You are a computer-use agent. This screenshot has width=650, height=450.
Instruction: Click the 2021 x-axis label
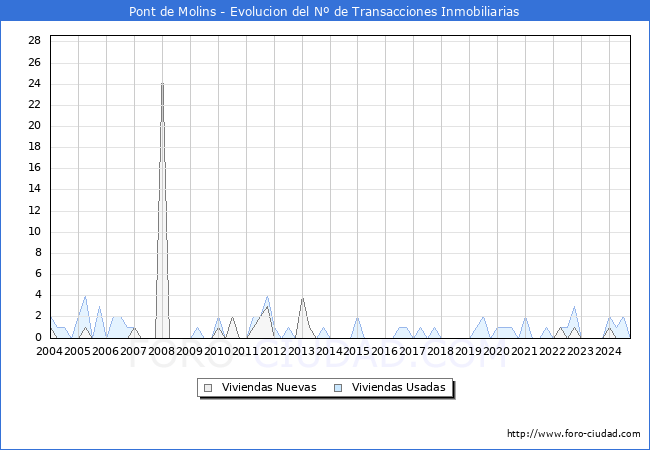524,351
